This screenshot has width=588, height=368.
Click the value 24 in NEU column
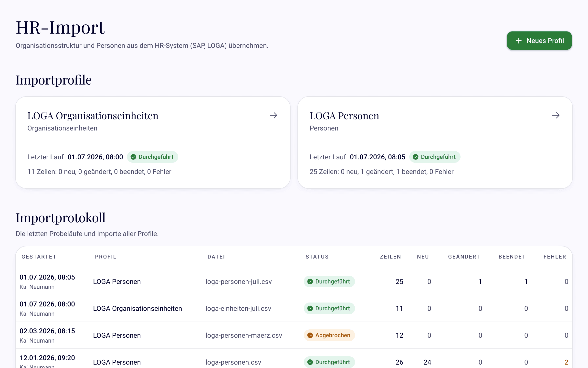pyautogui.click(x=427, y=362)
